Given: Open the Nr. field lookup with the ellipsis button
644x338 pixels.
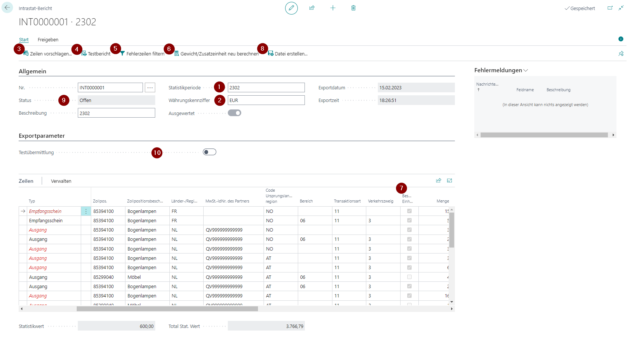Looking at the screenshot, I should tap(150, 87).
